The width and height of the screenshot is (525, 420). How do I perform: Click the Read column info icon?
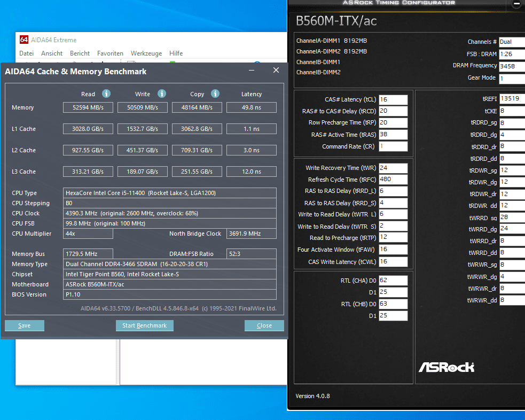106,94
